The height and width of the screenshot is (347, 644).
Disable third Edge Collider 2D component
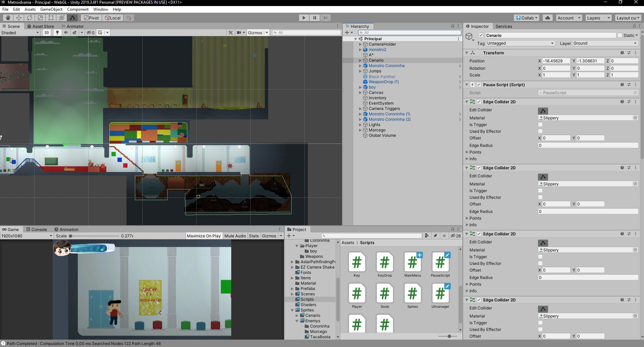tap(479, 234)
